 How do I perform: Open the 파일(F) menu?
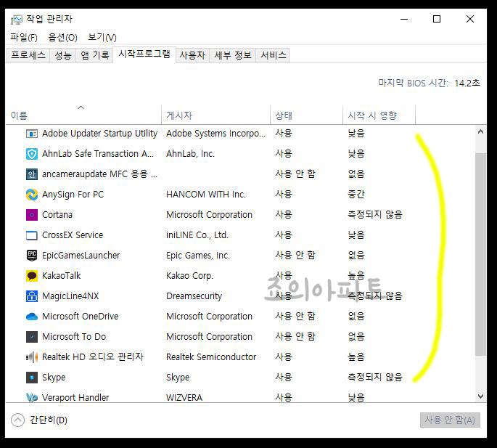tap(24, 38)
